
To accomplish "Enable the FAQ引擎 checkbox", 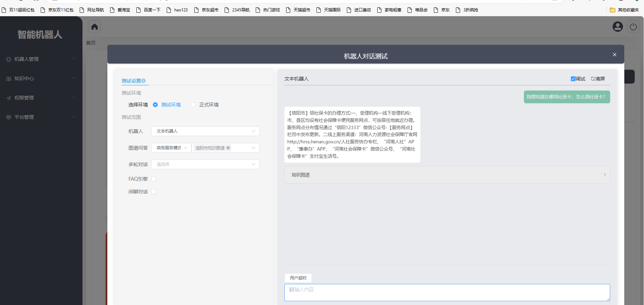I will coord(154,179).
